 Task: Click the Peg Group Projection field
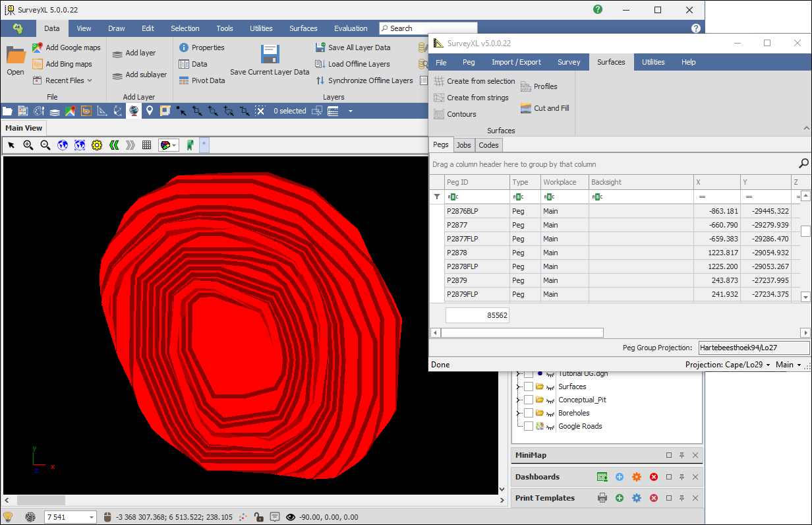click(x=753, y=348)
